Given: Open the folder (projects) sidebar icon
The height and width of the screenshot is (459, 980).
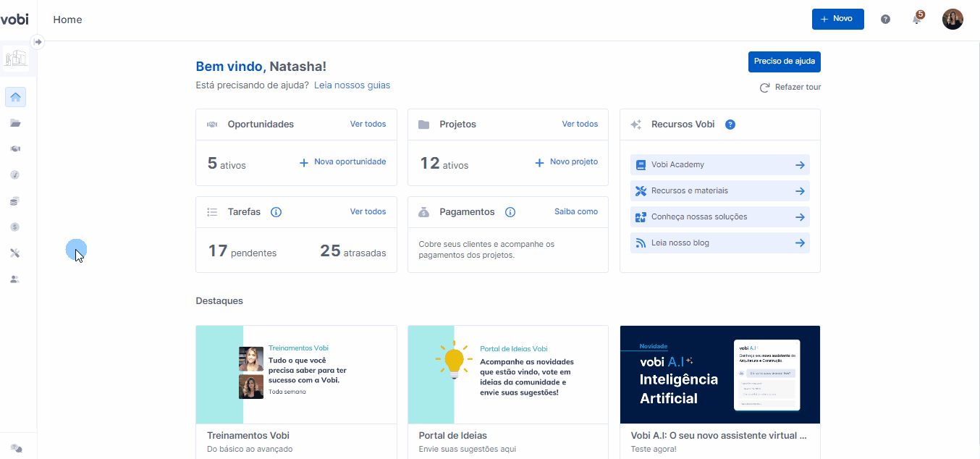Looking at the screenshot, I should [15, 123].
